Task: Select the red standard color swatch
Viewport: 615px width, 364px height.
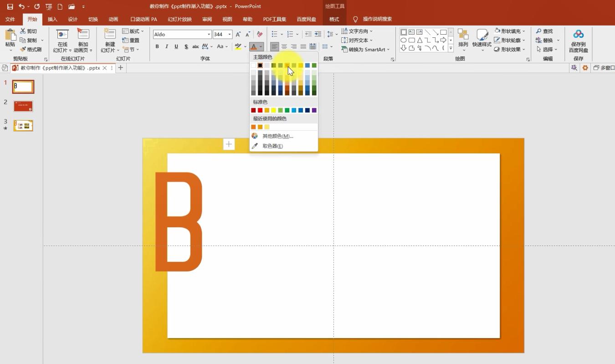Action: (260, 110)
